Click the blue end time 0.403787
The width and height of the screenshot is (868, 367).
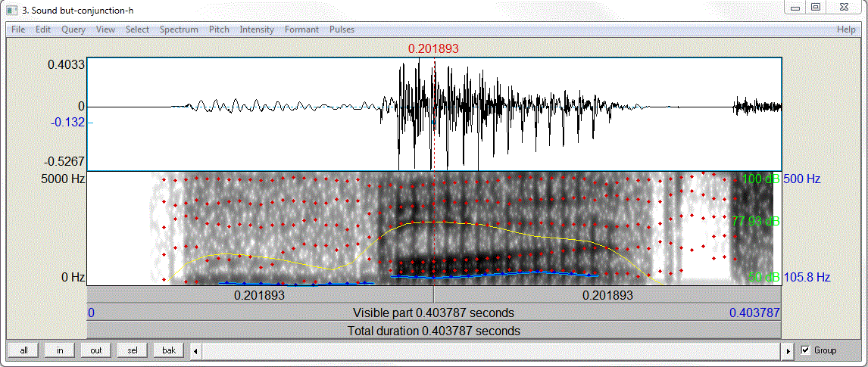754,313
